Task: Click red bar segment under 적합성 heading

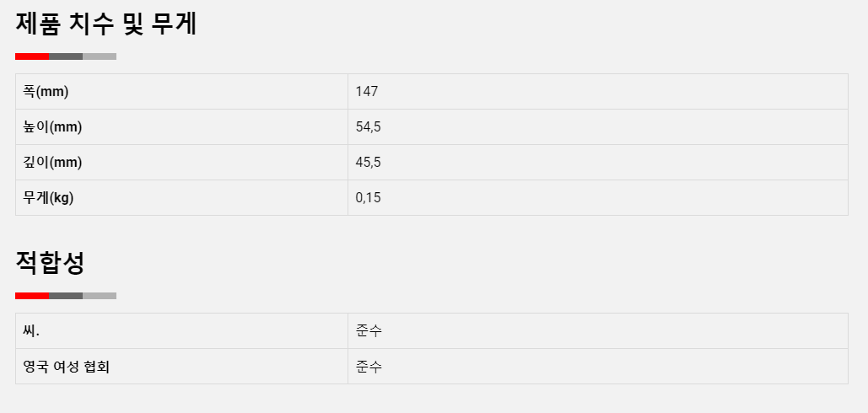Action: click(32, 296)
